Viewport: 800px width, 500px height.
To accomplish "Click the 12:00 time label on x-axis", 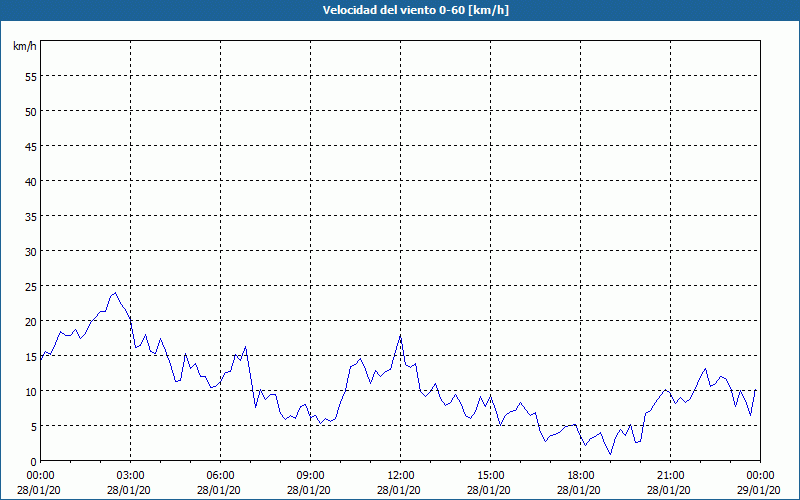I will [x=401, y=476].
